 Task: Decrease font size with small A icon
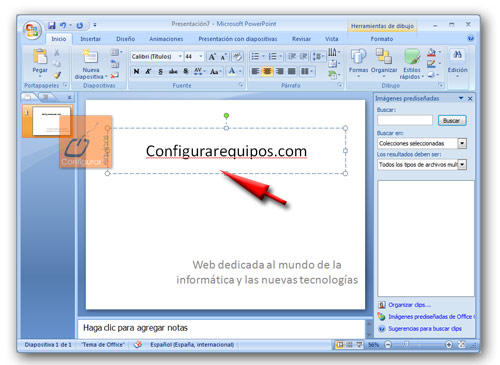tap(224, 57)
